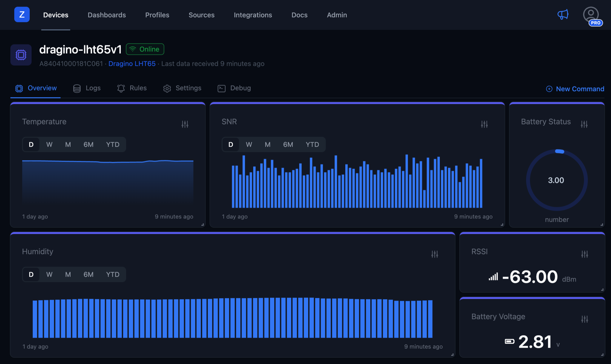This screenshot has width=611, height=364.
Task: Click the -63.00 RSSI value
Action: point(530,277)
